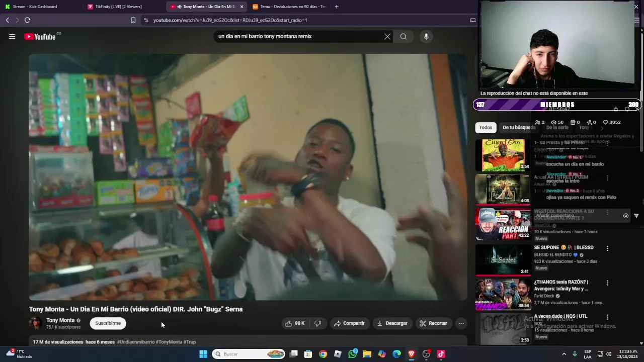Image resolution: width=644 pixels, height=362 pixels.
Task: Open the TikTok app in the taskbar
Action: (x=441, y=354)
